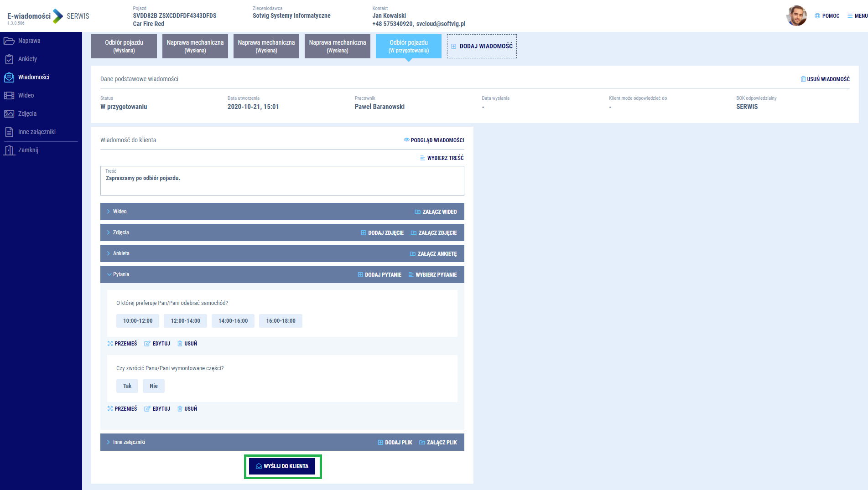Click Dodaj wiadomość button
This screenshot has height=490, width=868.
coord(482,46)
